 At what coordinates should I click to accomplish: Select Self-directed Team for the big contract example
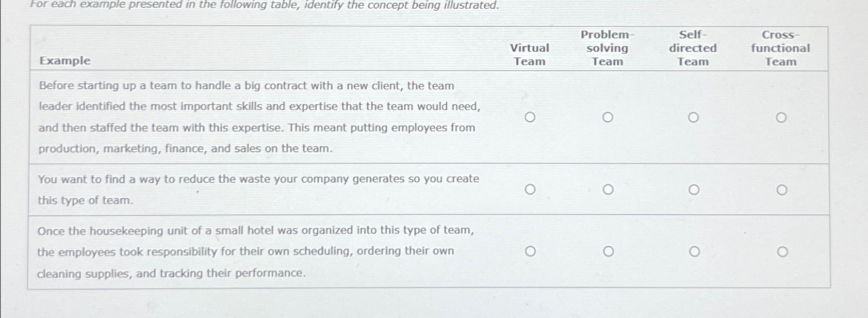(693, 118)
